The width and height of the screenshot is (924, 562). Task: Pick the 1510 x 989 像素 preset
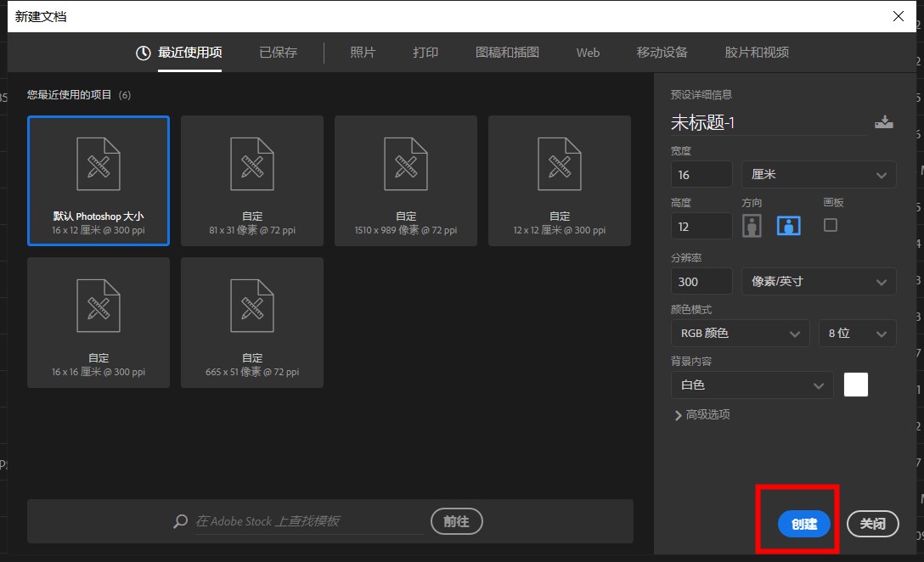tap(406, 181)
